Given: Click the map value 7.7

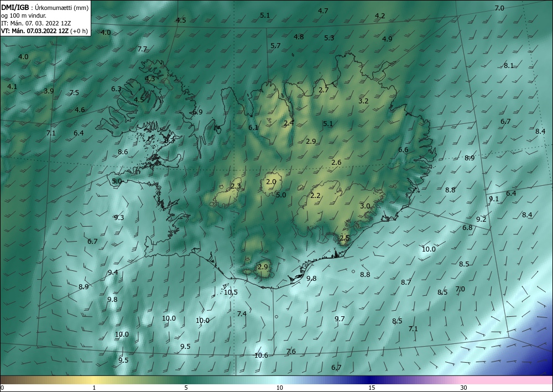Looking at the screenshot, I should (142, 49).
